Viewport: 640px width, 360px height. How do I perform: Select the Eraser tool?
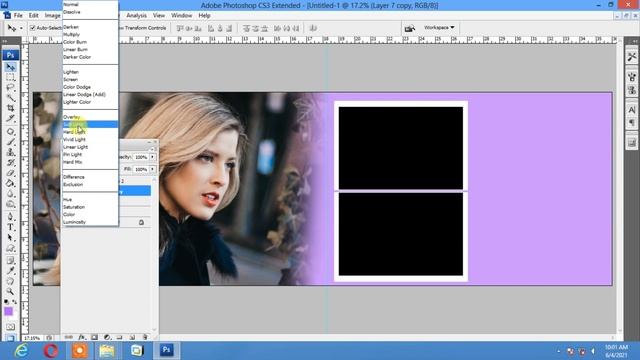click(11, 173)
